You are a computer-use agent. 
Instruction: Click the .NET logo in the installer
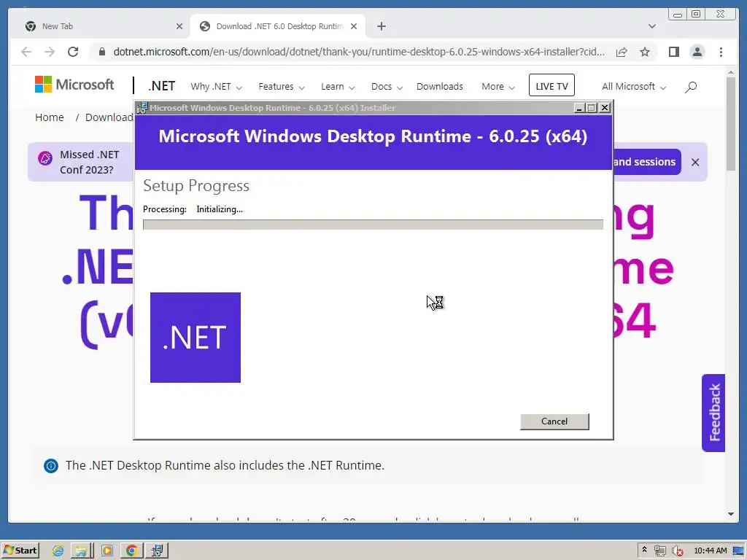pyautogui.click(x=196, y=338)
